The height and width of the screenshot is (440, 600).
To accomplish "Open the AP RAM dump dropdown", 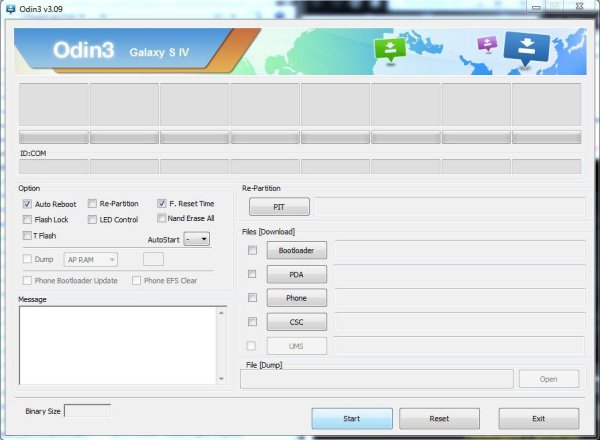I will coord(91,260).
